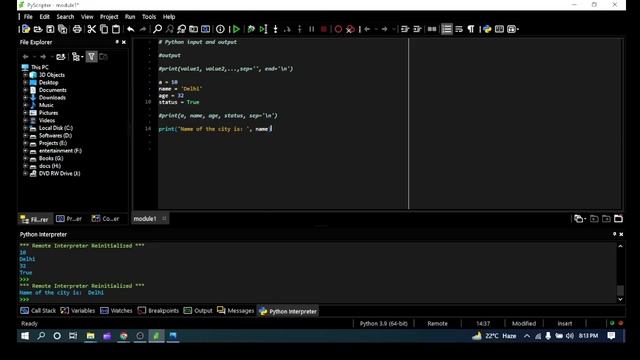Start debugging with the Debug icon
The height and width of the screenshot is (360, 640).
tap(251, 29)
